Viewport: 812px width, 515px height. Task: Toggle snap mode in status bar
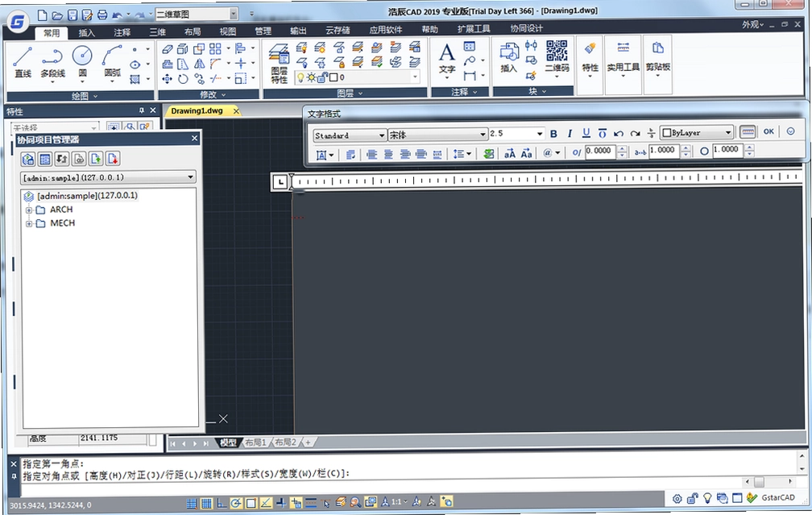click(x=192, y=503)
